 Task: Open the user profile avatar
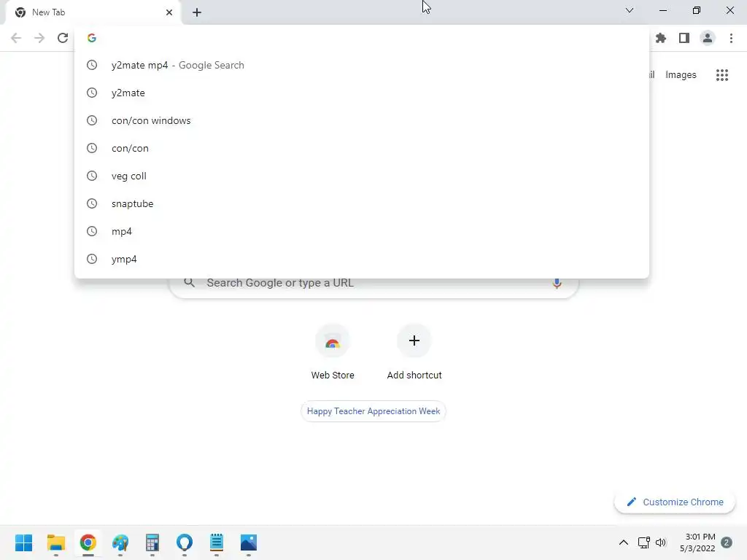click(x=708, y=38)
